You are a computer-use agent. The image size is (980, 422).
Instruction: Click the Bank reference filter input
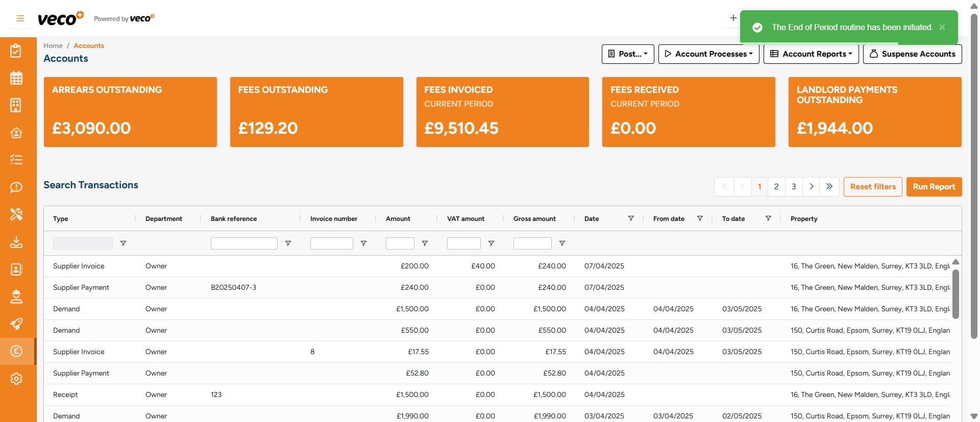(244, 243)
